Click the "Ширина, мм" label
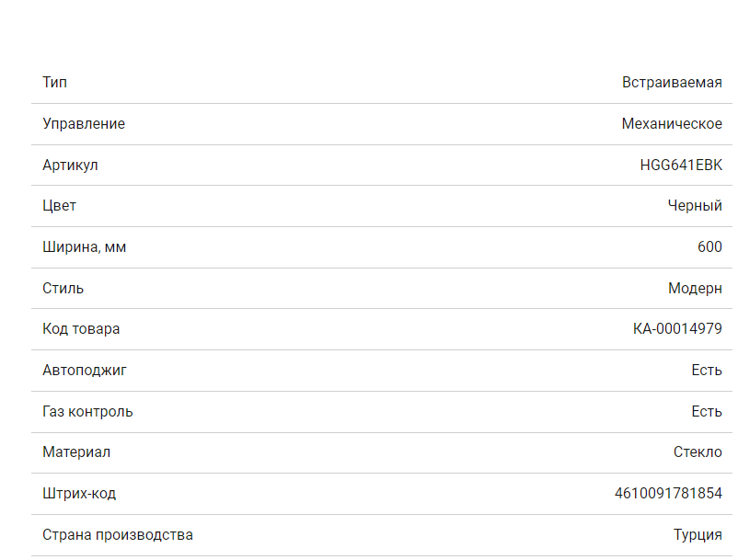Viewport: 738px width, 560px height. coord(85,247)
